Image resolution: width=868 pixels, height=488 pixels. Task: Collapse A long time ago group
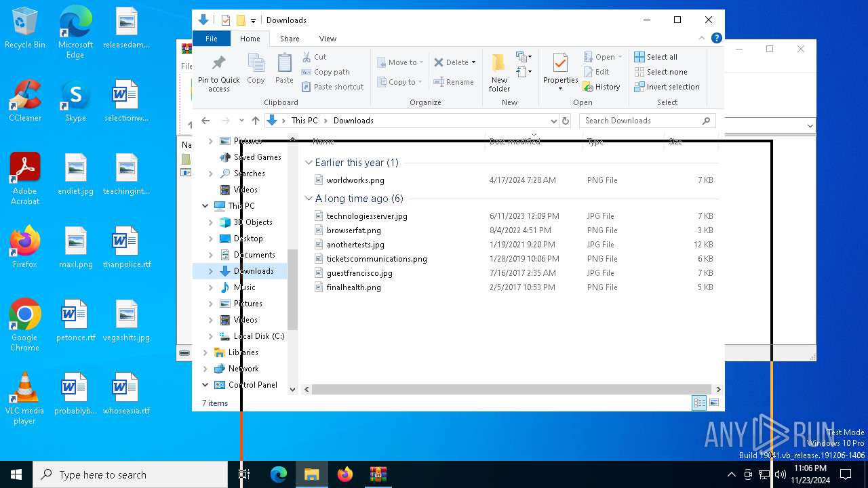click(309, 199)
